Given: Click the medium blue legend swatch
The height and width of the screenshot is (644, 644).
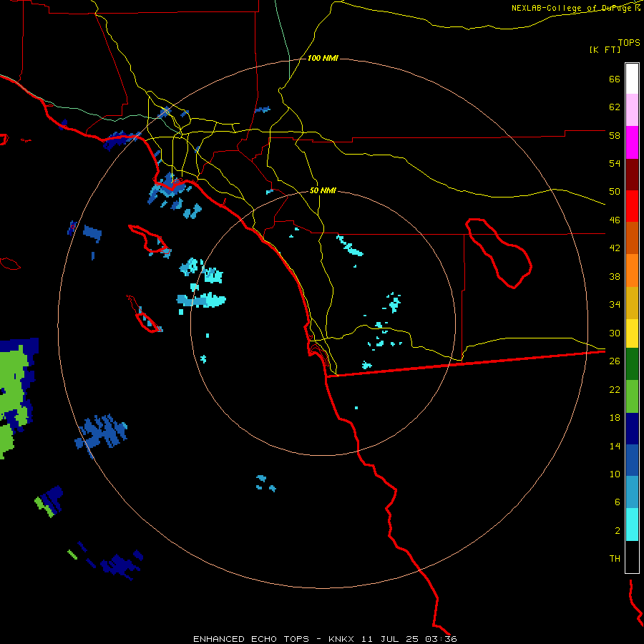Looking at the screenshot, I should pos(632,460).
